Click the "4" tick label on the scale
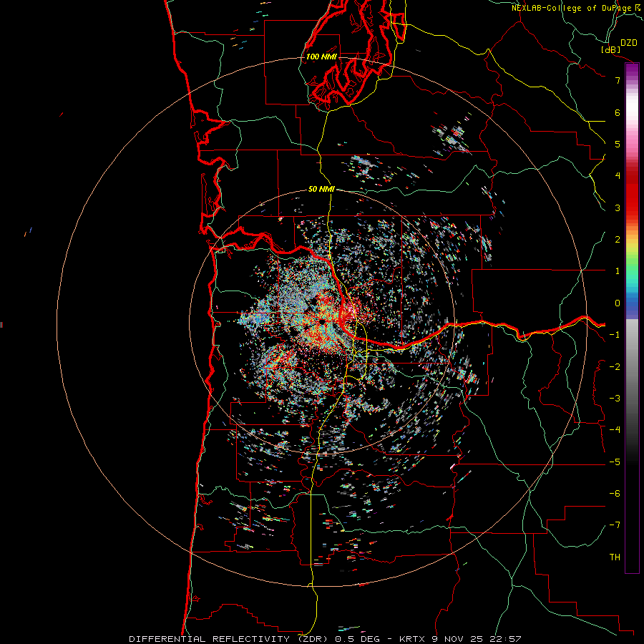 click(x=618, y=176)
